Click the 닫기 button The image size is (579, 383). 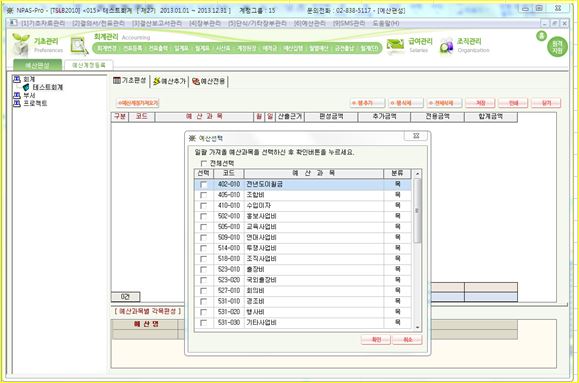click(546, 103)
